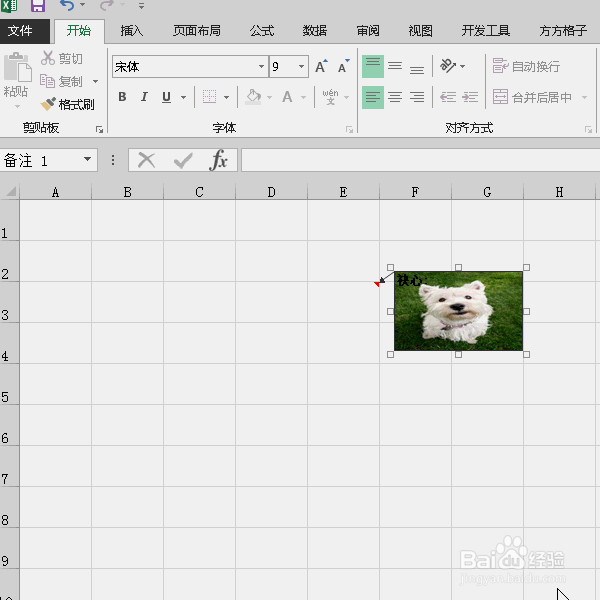Select row 5 header
600x600 pixels.
click(9, 384)
